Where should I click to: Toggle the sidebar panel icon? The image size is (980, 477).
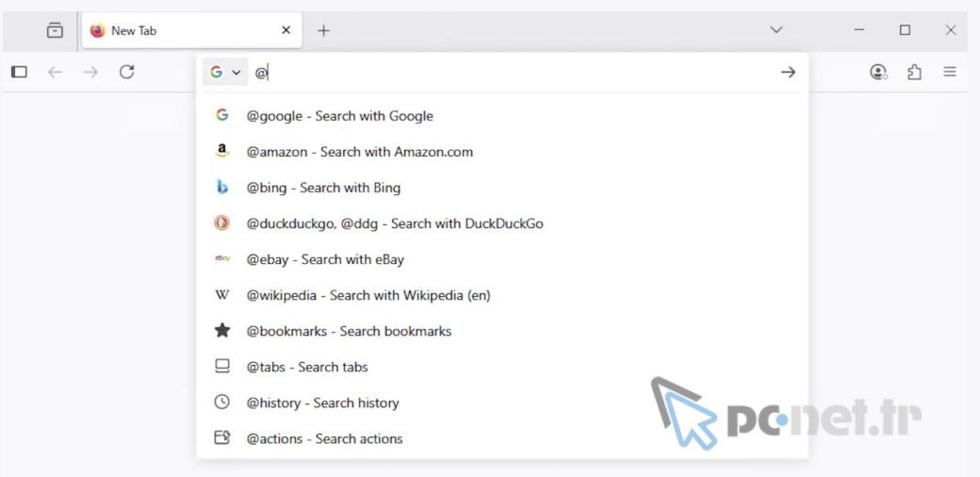20,72
